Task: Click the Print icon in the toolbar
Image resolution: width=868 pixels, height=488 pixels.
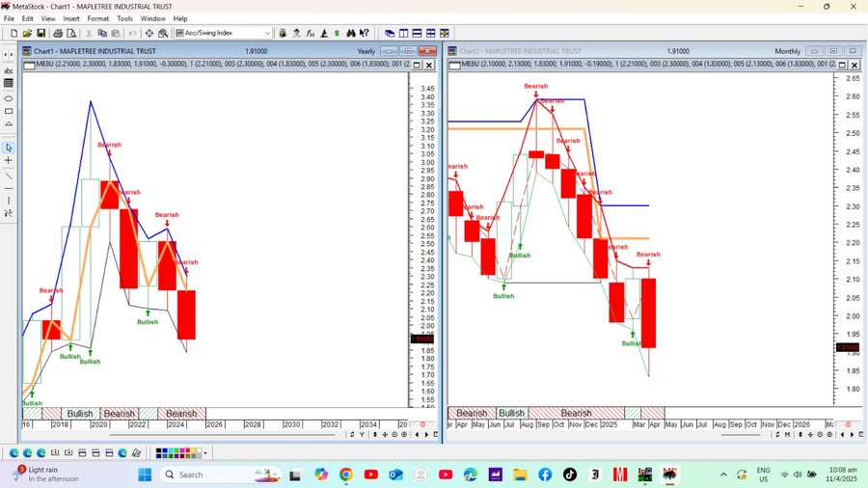Action: (58, 33)
